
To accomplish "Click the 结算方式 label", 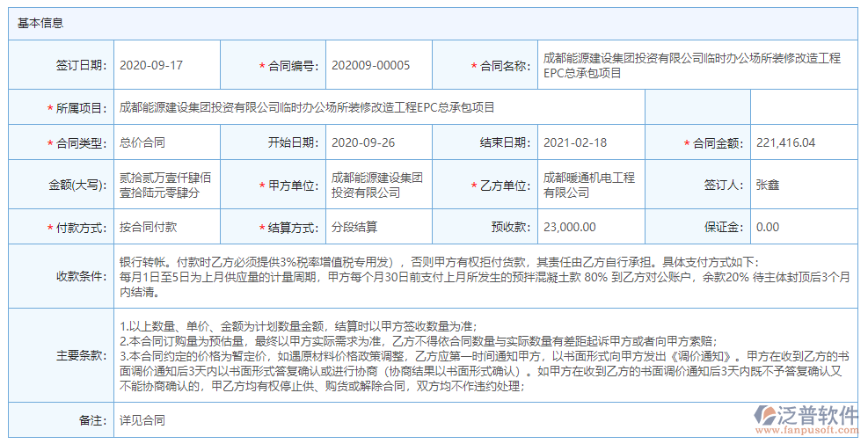I will point(288,228).
